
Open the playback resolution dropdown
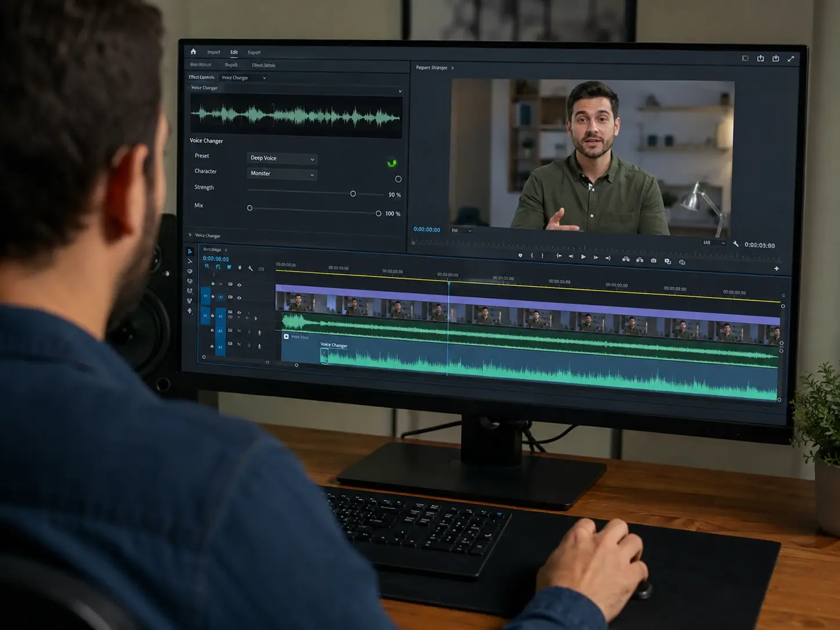coord(714,243)
